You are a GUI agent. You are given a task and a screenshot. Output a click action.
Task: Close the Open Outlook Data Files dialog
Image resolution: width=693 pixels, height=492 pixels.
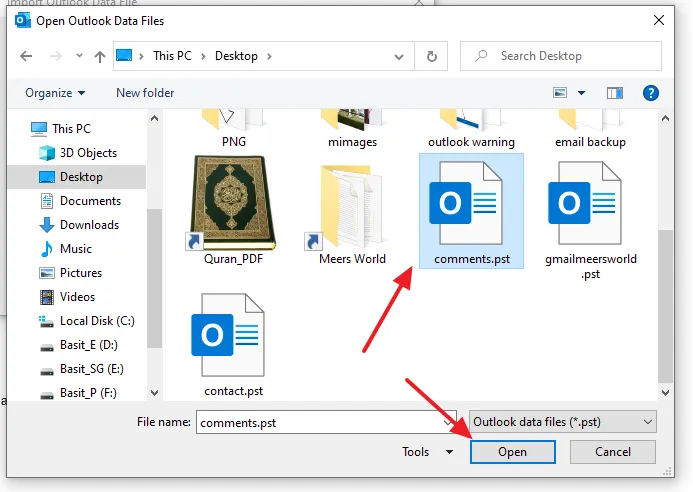pos(659,20)
